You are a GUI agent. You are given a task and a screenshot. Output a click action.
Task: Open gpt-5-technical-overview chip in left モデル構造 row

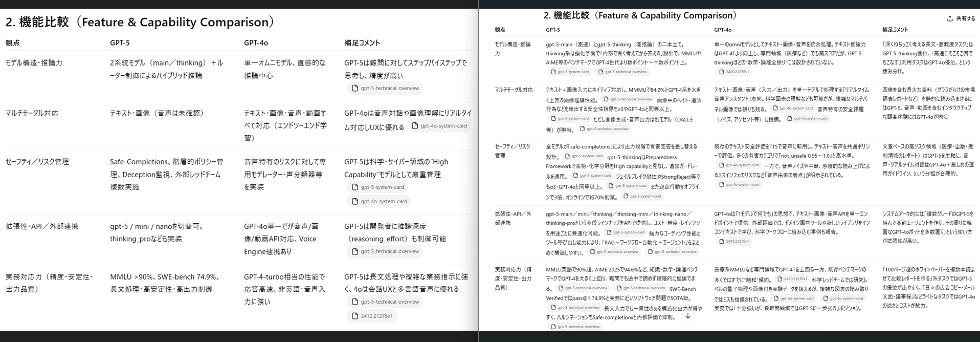pos(385,88)
